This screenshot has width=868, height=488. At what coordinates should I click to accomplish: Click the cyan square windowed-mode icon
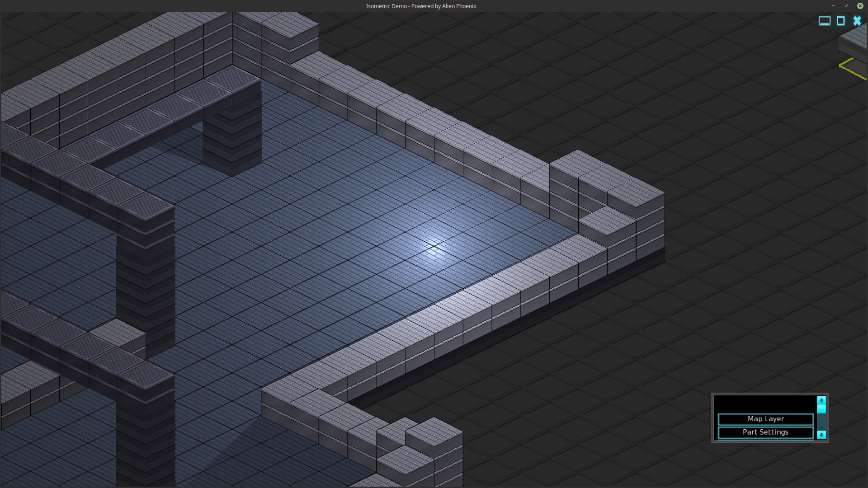tap(840, 21)
